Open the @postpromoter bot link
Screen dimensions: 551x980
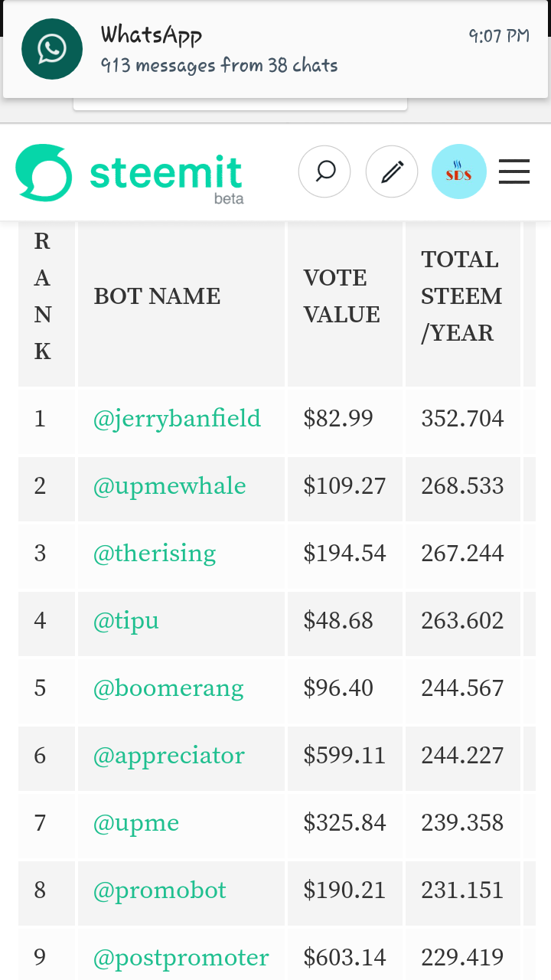coord(181,958)
